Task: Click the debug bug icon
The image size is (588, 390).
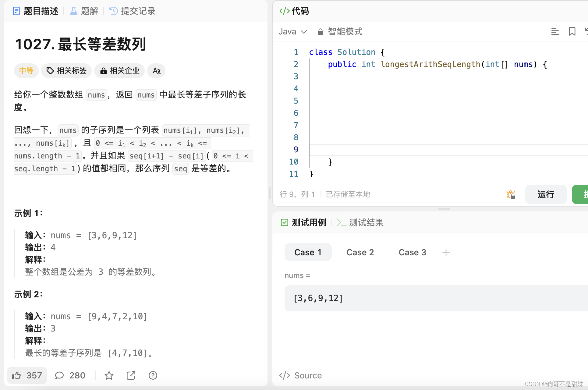Action: coord(511,194)
